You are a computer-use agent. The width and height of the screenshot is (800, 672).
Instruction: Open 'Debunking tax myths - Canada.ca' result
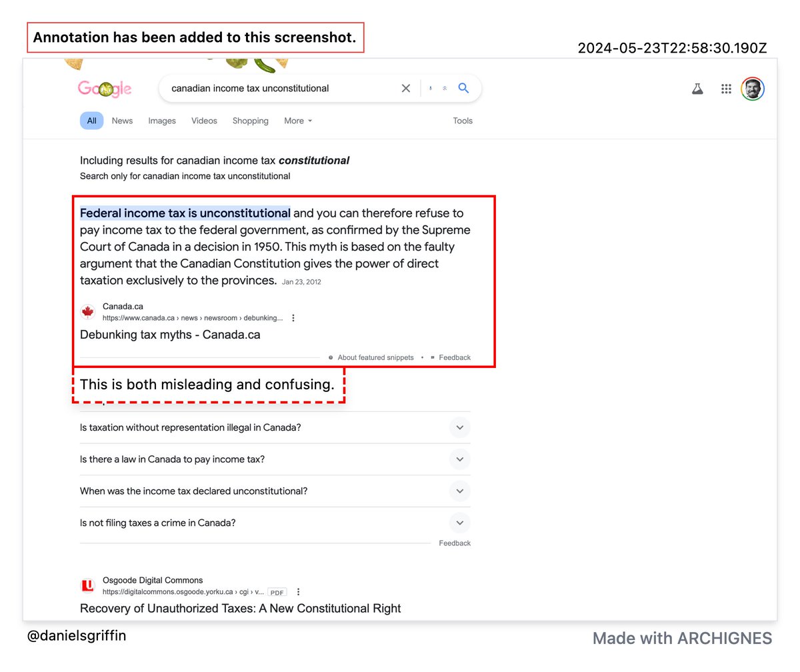coord(170,335)
